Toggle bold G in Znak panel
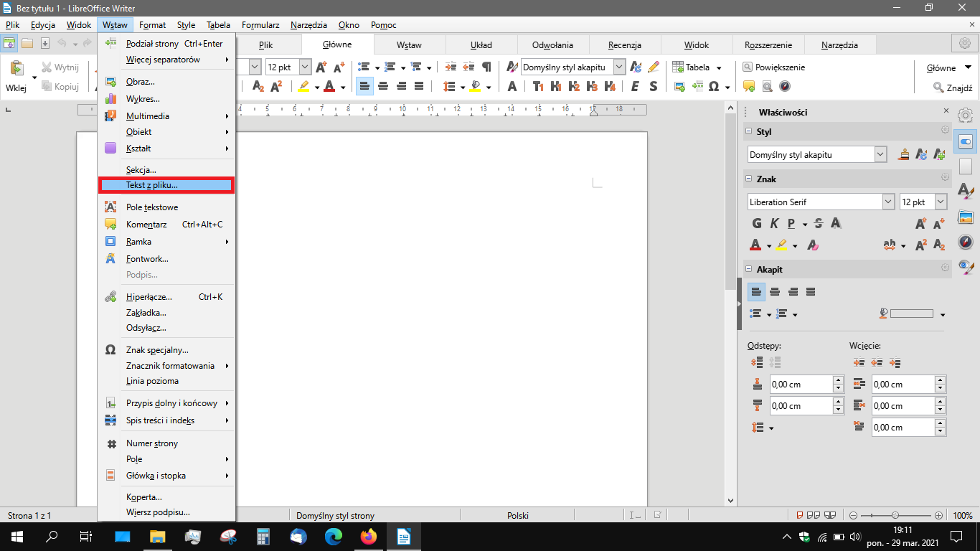This screenshot has width=980, height=551. (x=755, y=223)
